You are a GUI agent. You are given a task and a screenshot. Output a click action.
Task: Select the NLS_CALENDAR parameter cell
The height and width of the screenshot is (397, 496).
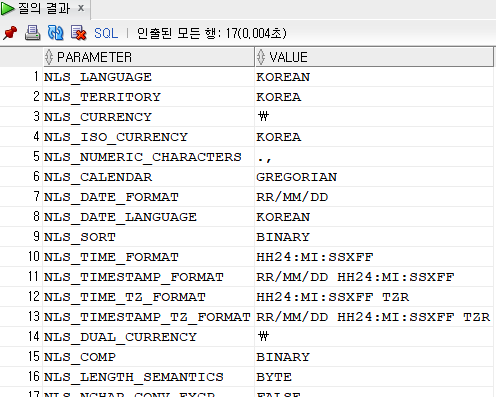coord(149,177)
